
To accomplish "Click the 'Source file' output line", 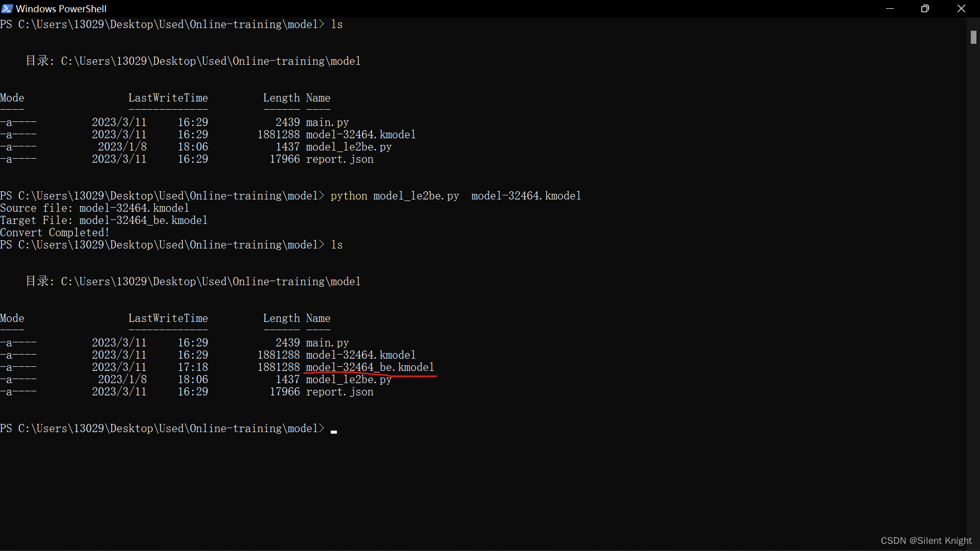I will pyautogui.click(x=94, y=208).
